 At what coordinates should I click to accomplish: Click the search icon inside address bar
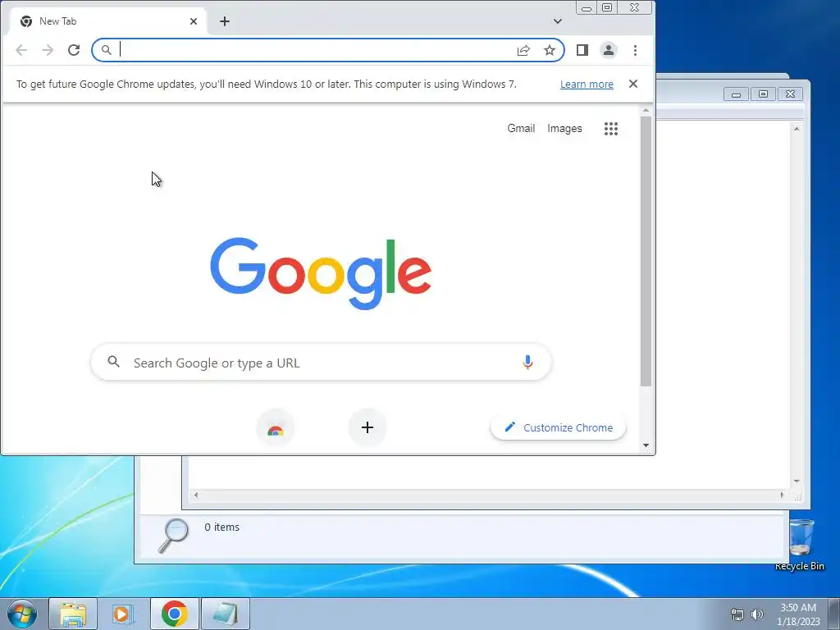[107, 50]
